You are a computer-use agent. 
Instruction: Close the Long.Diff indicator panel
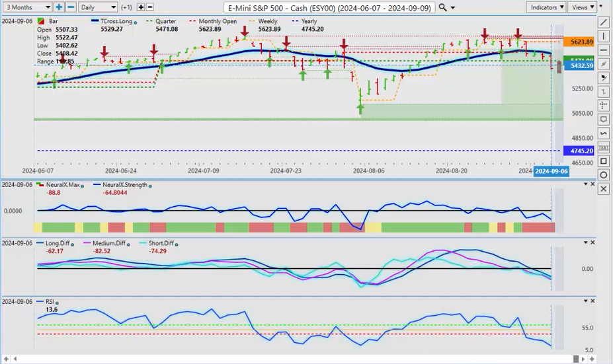coord(593,242)
